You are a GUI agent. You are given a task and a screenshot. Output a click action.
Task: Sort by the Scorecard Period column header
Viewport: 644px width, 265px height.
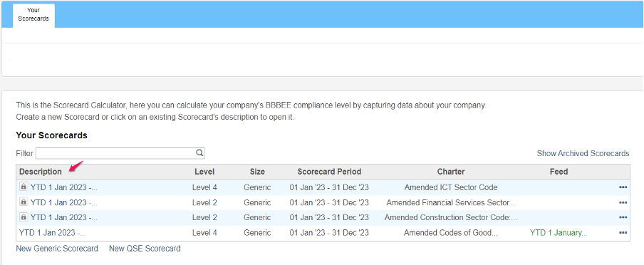(329, 172)
